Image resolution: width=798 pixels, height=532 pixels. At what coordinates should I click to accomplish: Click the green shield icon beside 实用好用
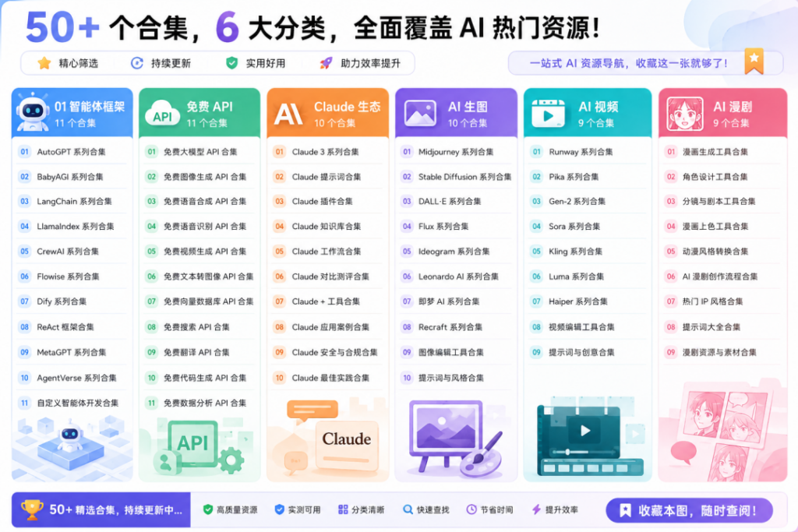click(x=231, y=63)
